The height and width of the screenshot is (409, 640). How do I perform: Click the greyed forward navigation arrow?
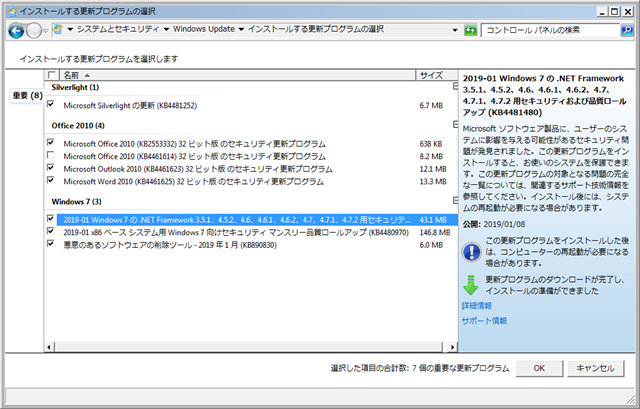[33, 31]
